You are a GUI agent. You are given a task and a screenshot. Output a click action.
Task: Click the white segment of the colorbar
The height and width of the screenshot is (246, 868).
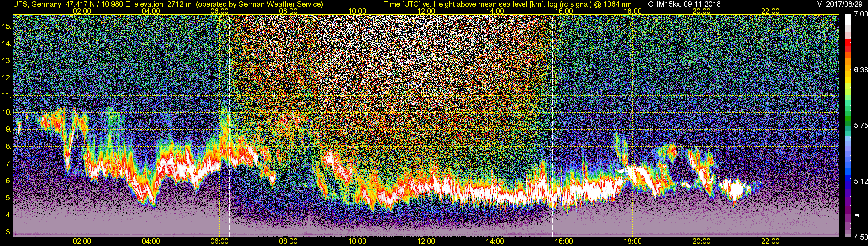coord(848,20)
